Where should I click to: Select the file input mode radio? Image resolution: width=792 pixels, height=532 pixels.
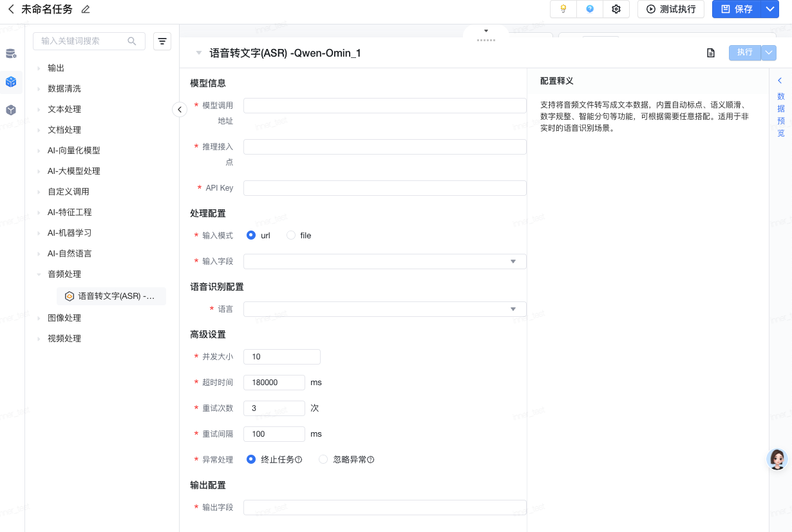tap(291, 236)
